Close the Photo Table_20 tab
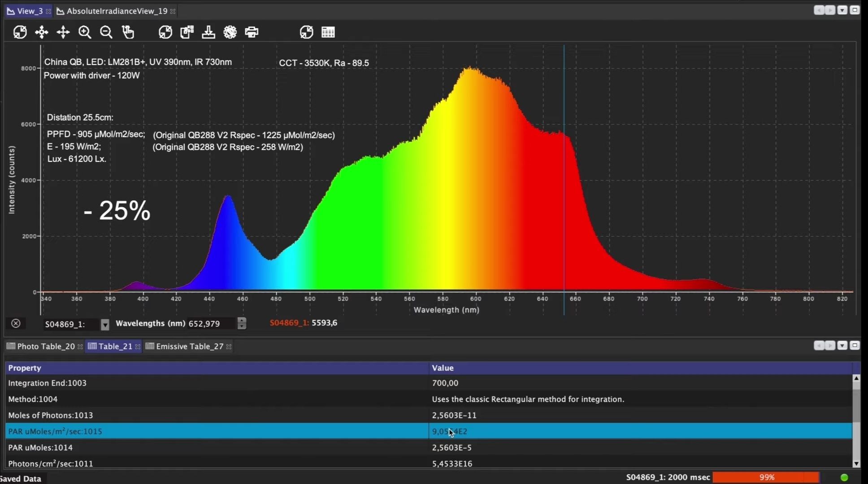Viewport: 868px width, 484px height. 80,346
